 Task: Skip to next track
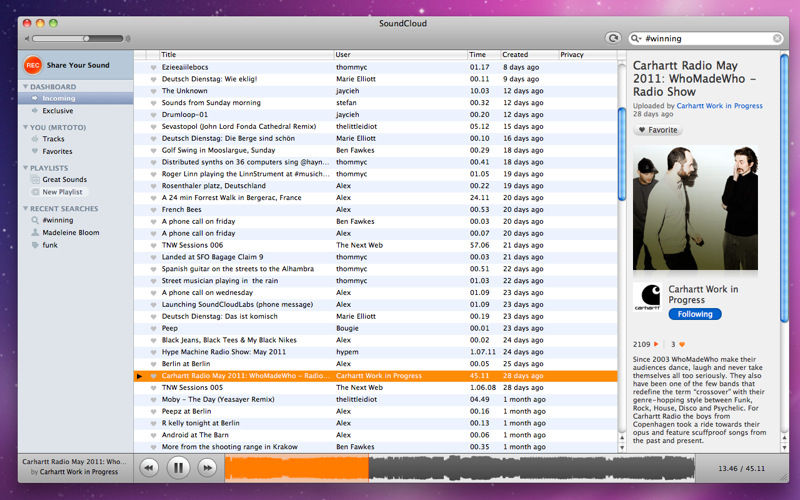[207, 468]
